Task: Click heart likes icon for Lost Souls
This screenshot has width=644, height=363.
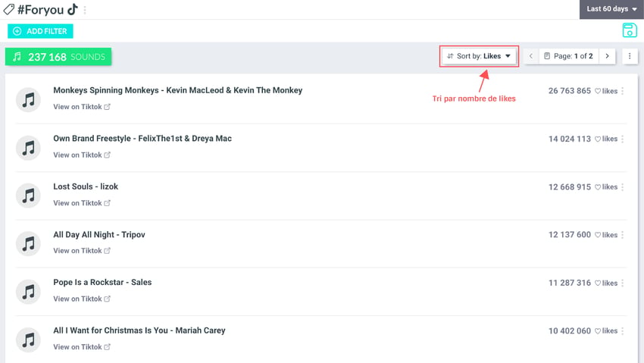Action: coord(598,187)
